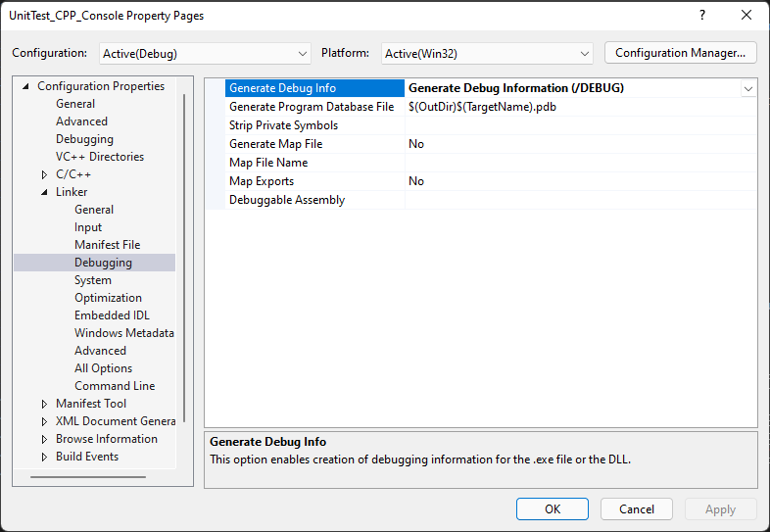Select Windows Metadata under Linker

[124, 333]
